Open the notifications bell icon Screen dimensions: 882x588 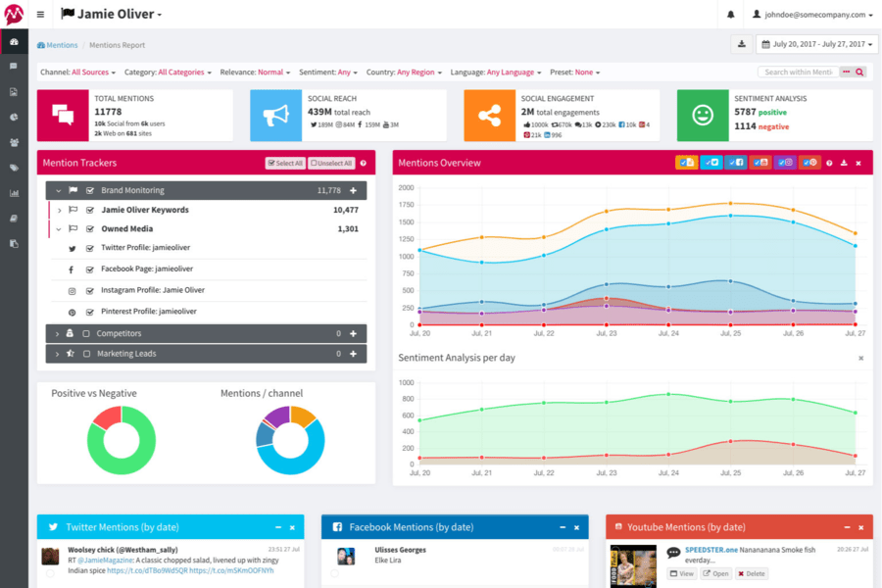(731, 15)
